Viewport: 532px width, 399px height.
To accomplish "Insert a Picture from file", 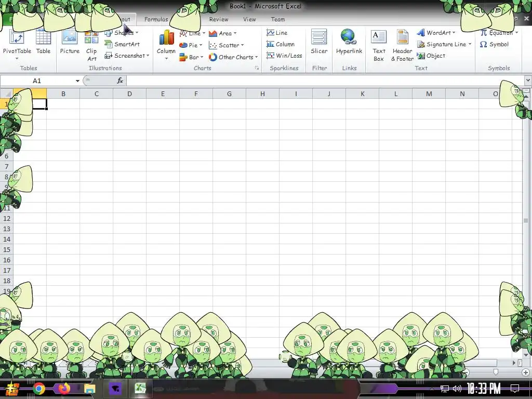I will coord(70,42).
